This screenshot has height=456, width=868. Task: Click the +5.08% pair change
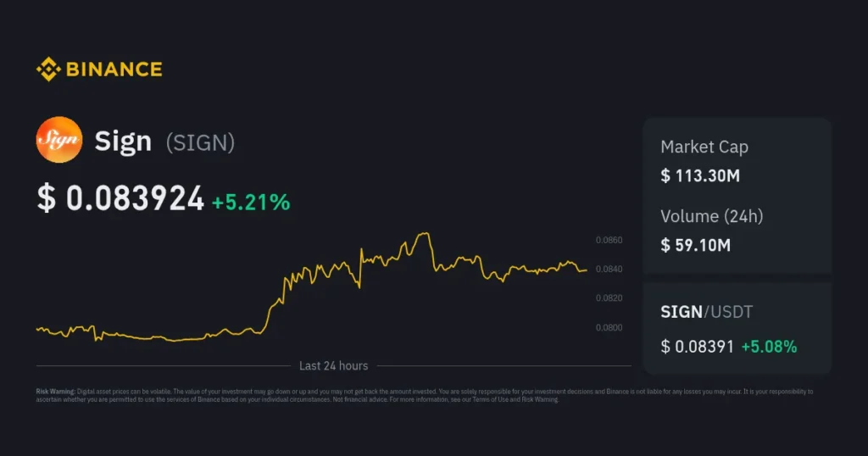tap(769, 346)
